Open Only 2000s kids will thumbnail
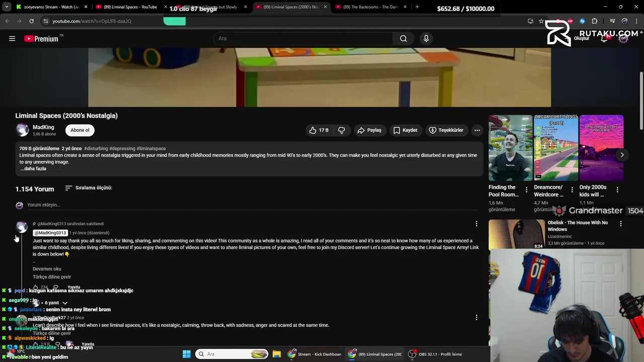This screenshot has width=644, height=362. pyautogui.click(x=601, y=148)
